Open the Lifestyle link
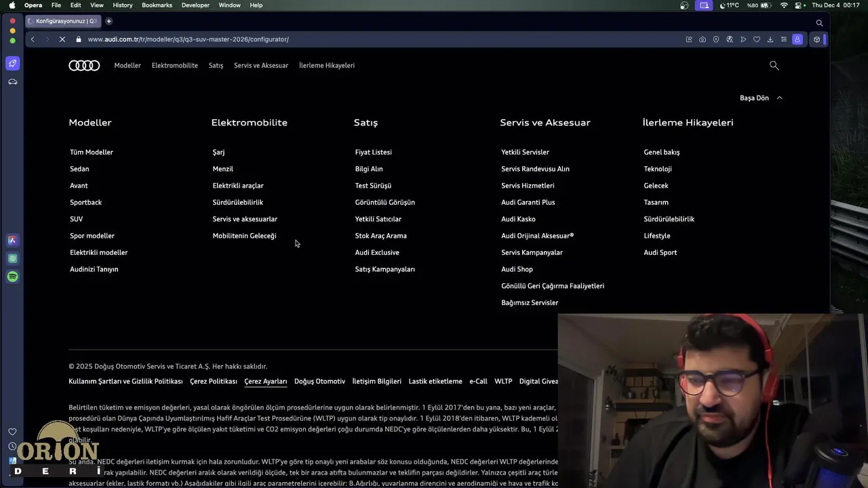Screen dimensions: 868x488 tap(657, 236)
